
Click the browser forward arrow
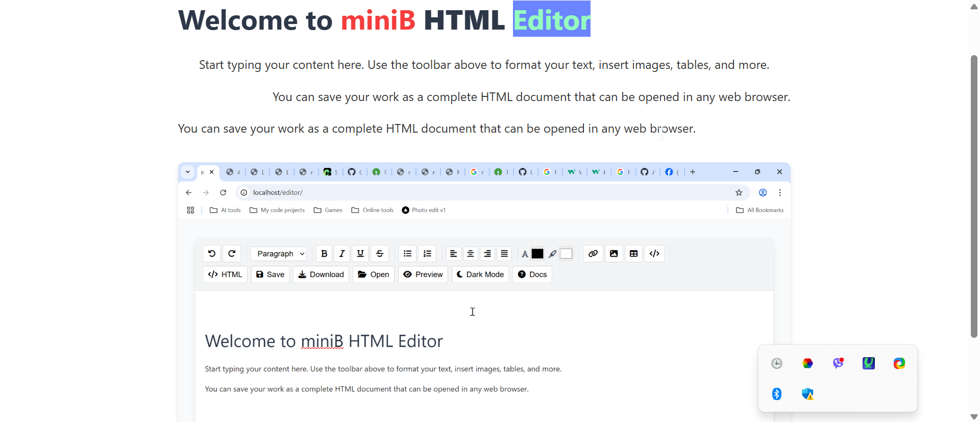click(x=206, y=192)
